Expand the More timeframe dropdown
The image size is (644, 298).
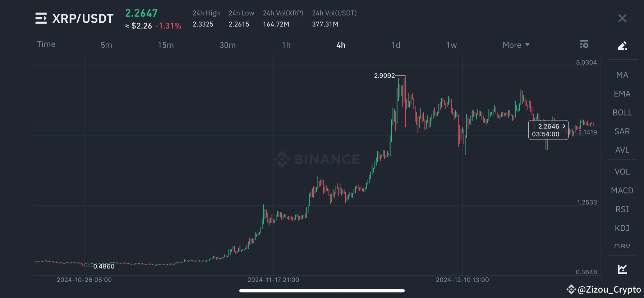[516, 45]
